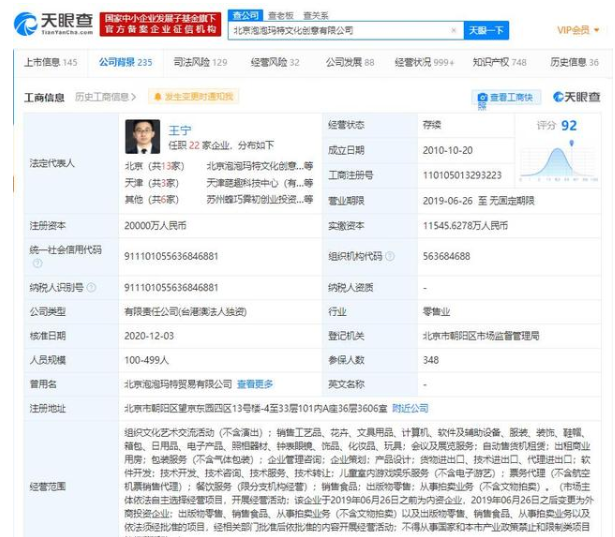
Task: Click the 天眼一下 search button
Action: click(486, 30)
